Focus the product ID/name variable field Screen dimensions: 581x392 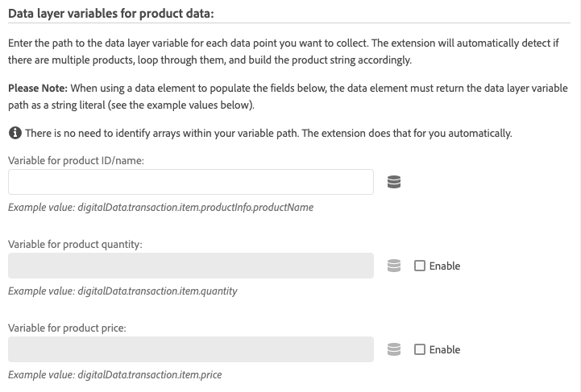click(191, 182)
